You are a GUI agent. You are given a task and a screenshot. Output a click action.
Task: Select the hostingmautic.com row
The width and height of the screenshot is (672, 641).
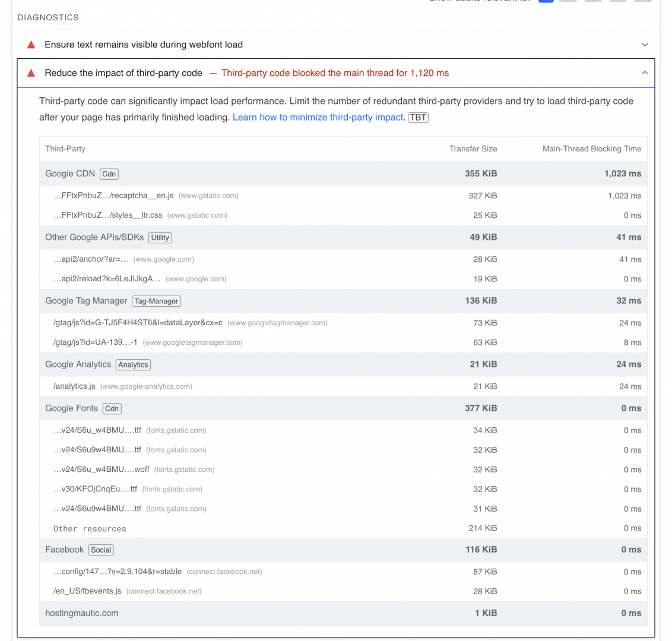pos(343,613)
